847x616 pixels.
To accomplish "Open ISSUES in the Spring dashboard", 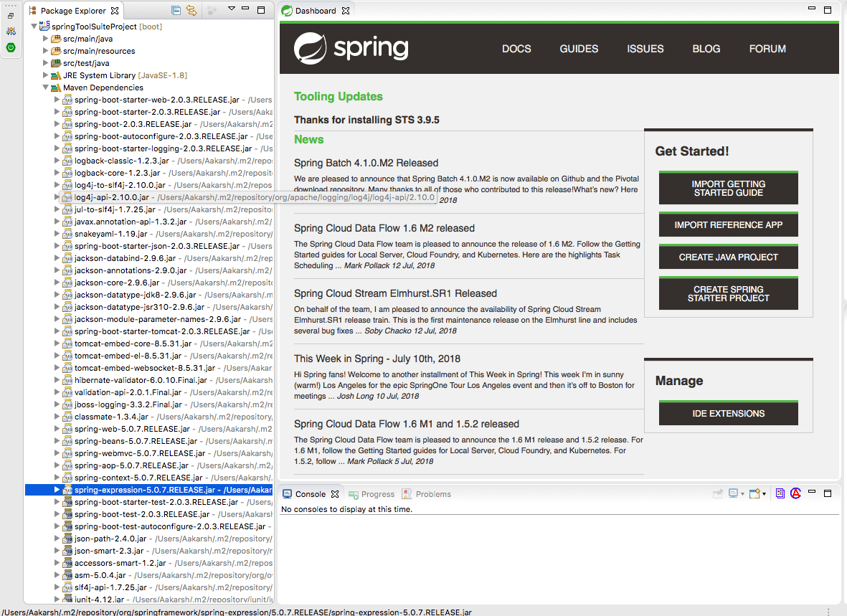I will pyautogui.click(x=645, y=49).
